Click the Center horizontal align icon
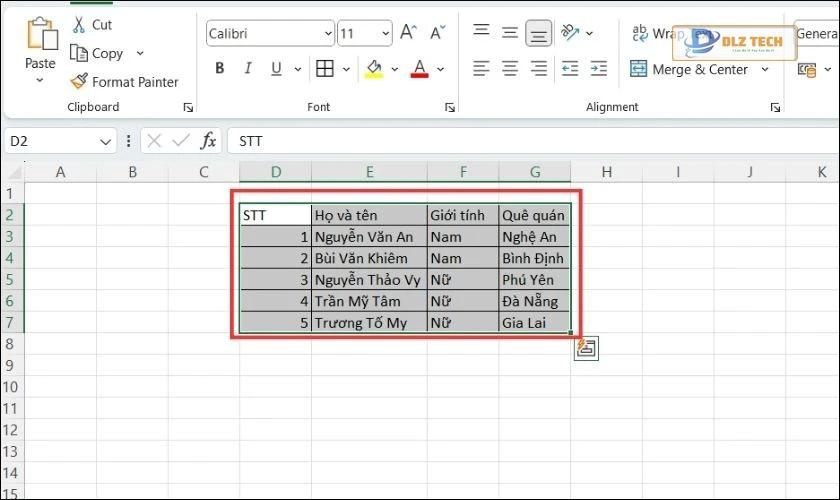Viewport: 840px width, 500px height. (510, 69)
